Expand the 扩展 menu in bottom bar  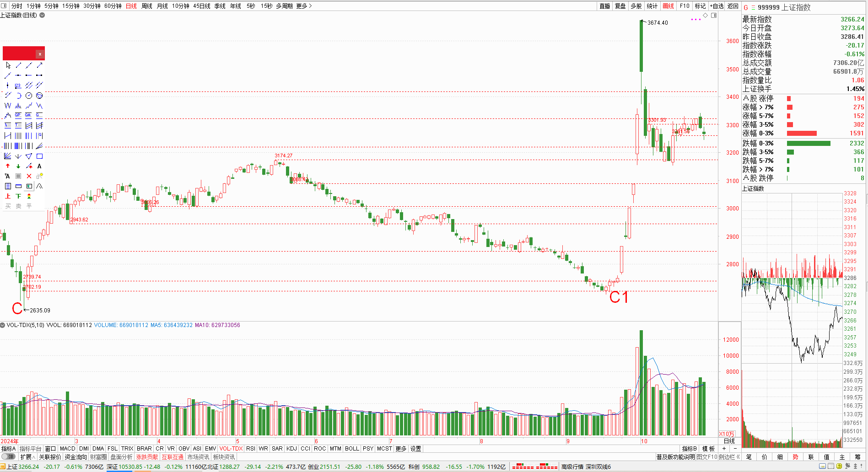[27, 457]
